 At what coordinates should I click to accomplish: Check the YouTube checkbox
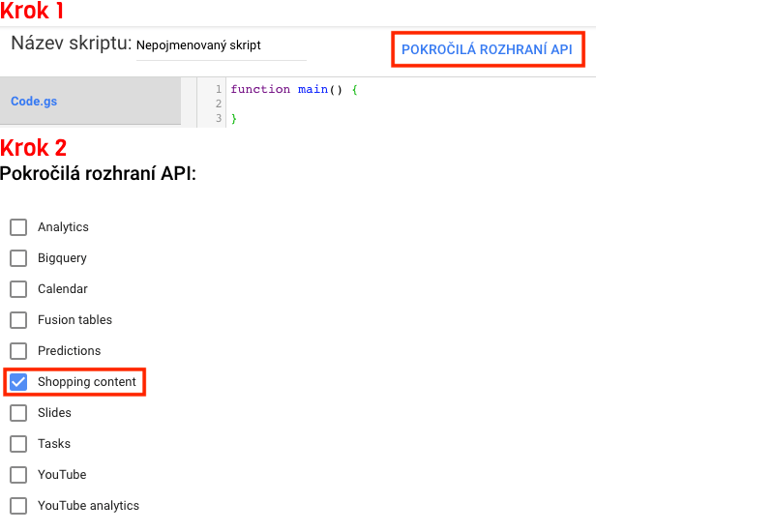pyautogui.click(x=18, y=475)
